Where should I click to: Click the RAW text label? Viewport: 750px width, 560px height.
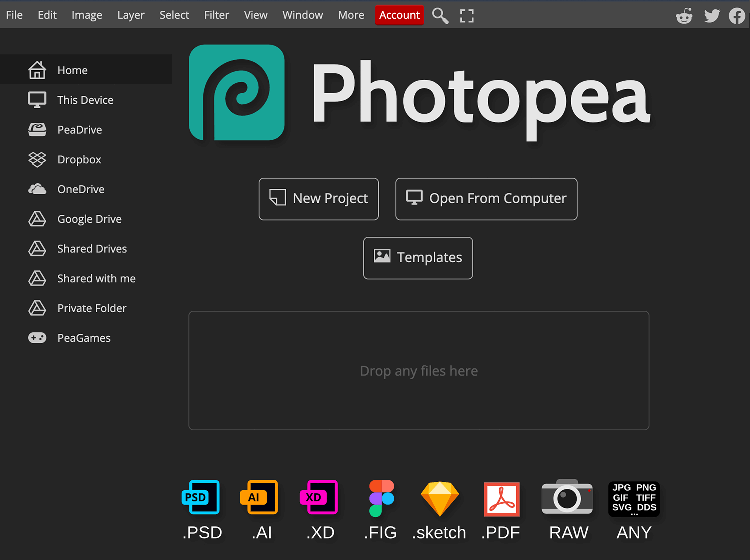click(569, 532)
